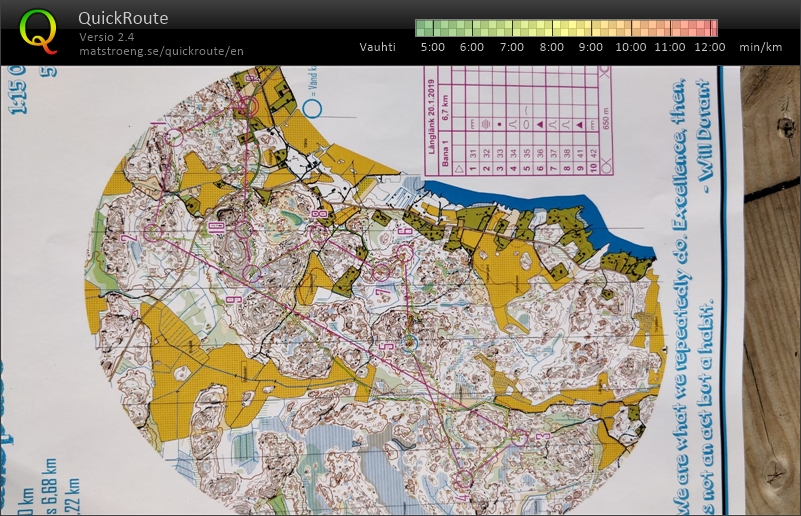Screen dimensions: 801x516
Task: Click the start/finish circle on the map
Action: (248, 106)
